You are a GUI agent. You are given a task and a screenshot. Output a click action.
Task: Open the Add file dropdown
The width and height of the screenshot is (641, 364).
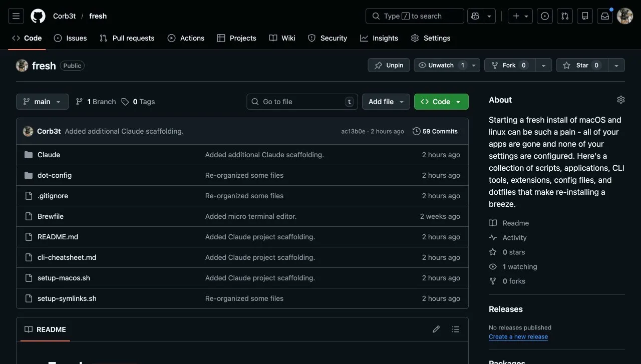pos(386,102)
